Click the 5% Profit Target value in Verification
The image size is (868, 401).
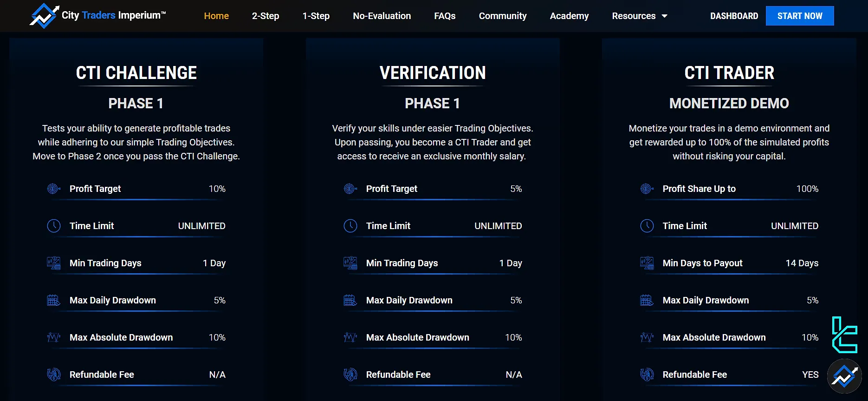pyautogui.click(x=516, y=189)
